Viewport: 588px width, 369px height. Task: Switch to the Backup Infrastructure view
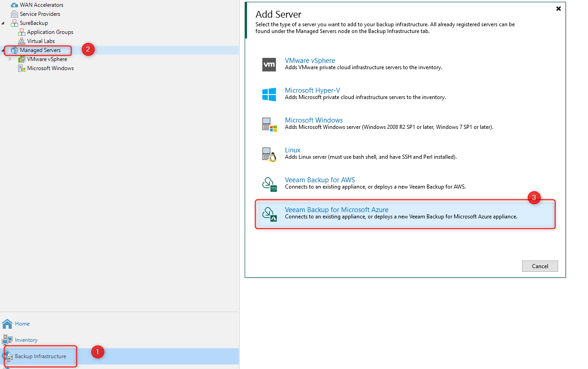pyautogui.click(x=40, y=356)
